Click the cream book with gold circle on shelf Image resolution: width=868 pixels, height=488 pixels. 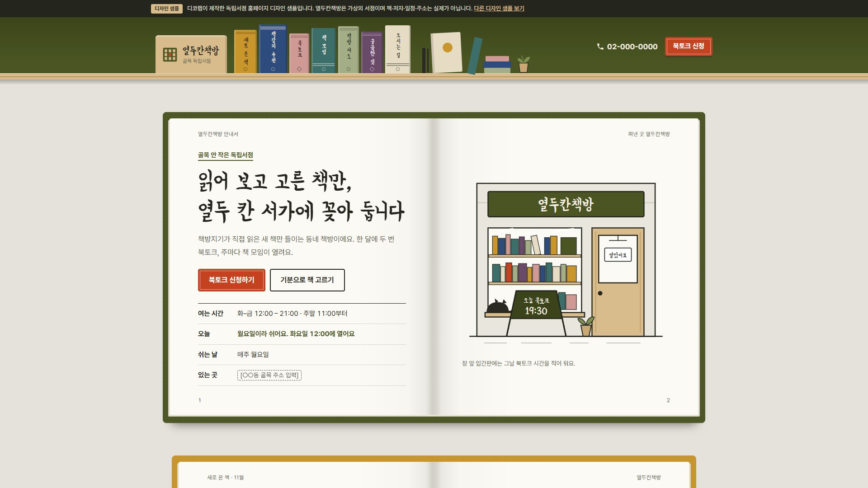click(x=447, y=52)
